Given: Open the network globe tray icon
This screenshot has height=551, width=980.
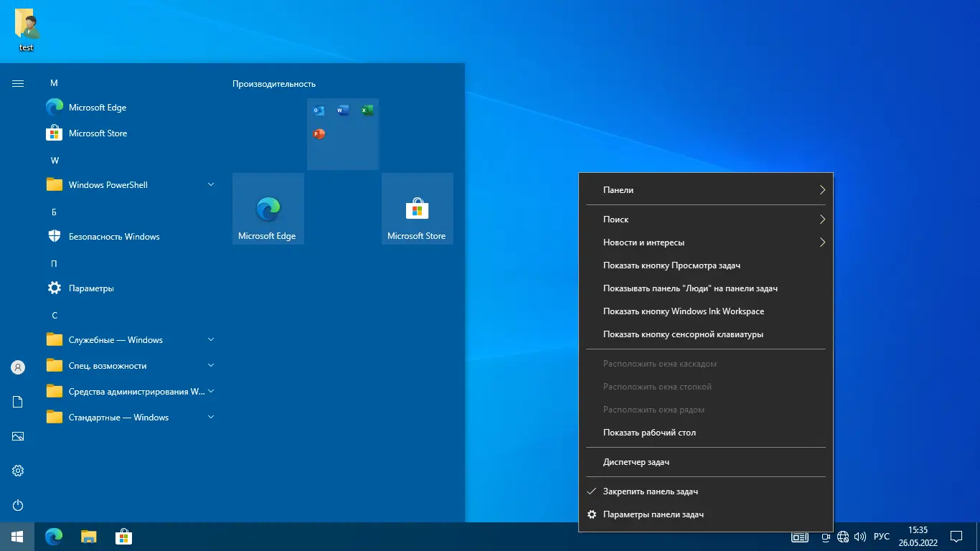Looking at the screenshot, I should 843,537.
